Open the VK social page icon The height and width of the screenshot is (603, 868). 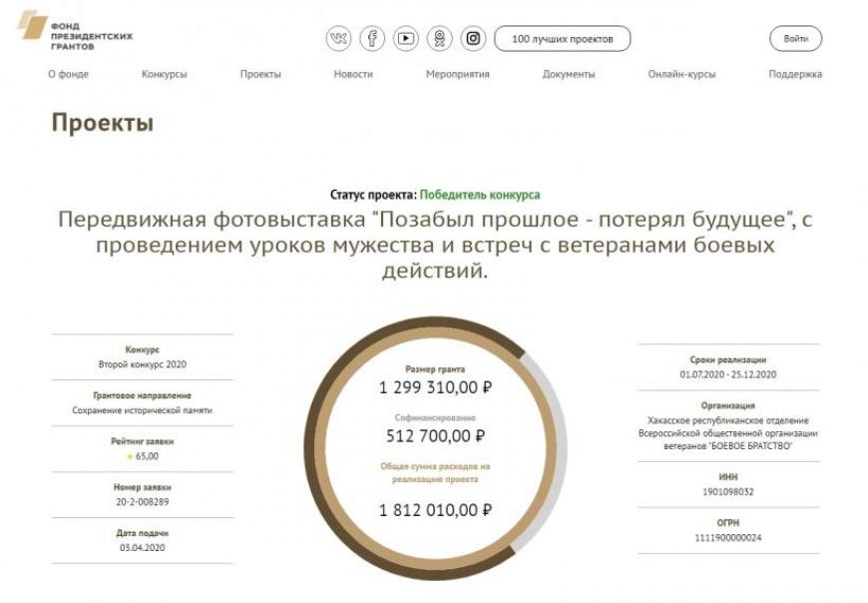pos(338,39)
